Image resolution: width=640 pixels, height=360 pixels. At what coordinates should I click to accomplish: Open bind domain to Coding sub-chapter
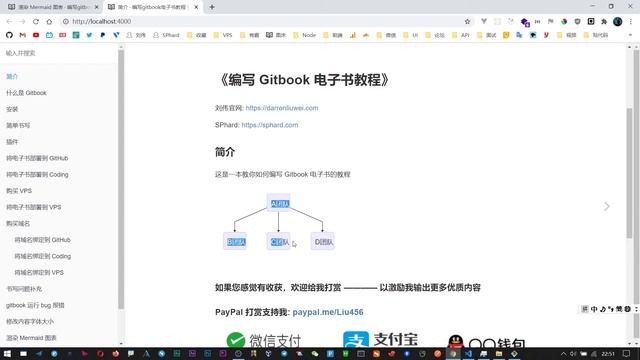pyautogui.click(x=42, y=256)
